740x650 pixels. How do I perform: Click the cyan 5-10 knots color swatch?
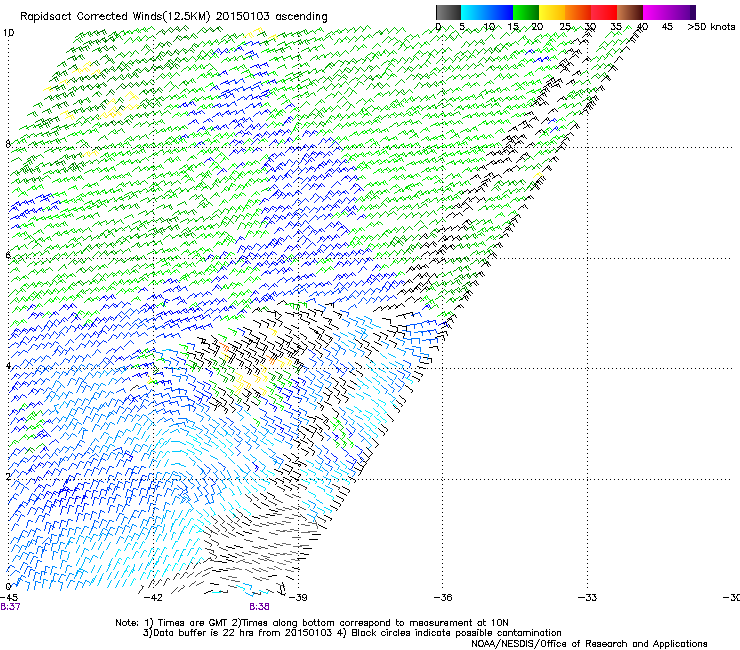coord(474,12)
